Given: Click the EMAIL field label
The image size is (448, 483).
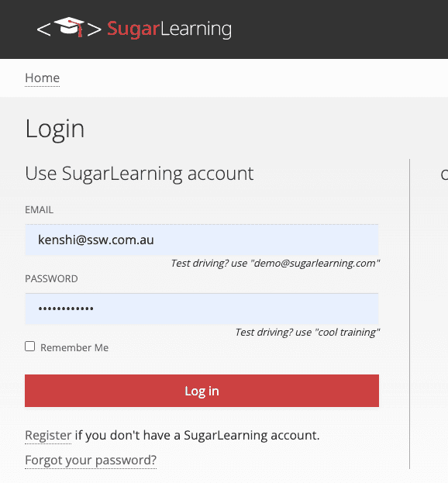Looking at the screenshot, I should point(39,210).
